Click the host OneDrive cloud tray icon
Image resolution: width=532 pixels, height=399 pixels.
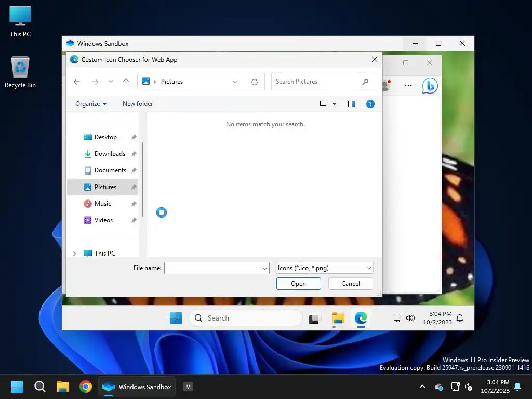pos(438,387)
